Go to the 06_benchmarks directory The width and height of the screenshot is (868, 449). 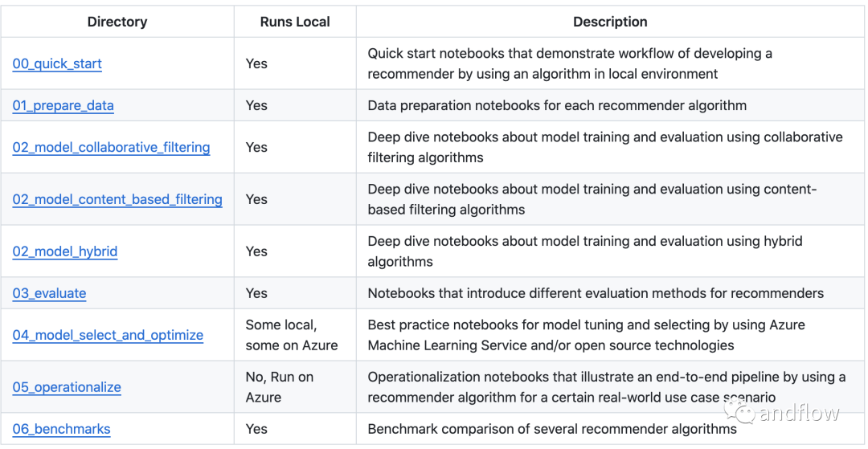pos(61,429)
